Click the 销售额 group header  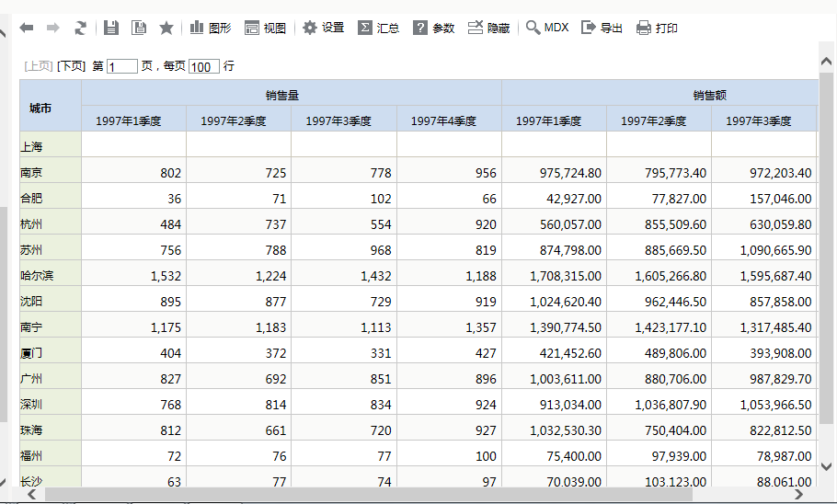(x=660, y=93)
